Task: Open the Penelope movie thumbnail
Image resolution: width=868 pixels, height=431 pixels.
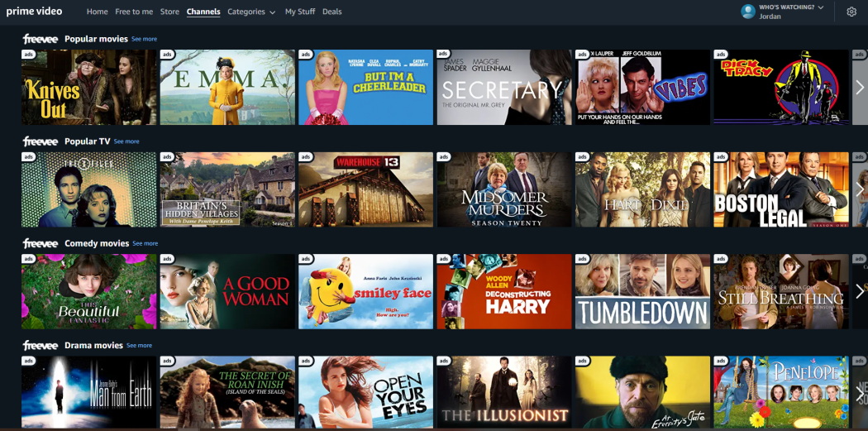Action: point(781,392)
